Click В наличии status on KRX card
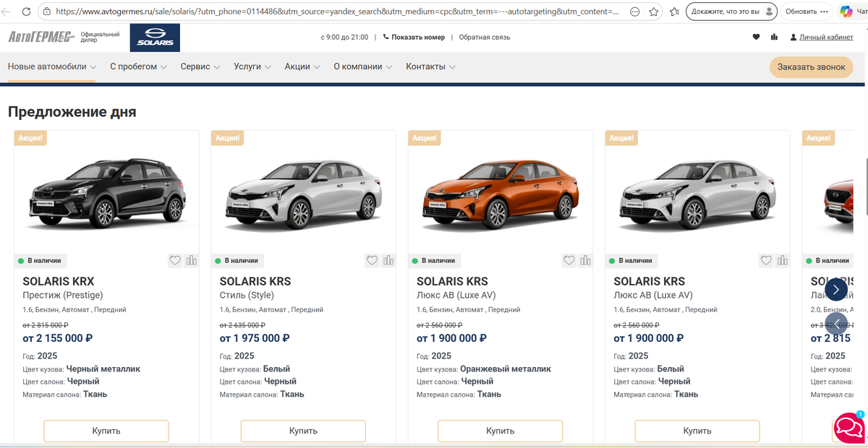The height and width of the screenshot is (448, 868). 40,261
